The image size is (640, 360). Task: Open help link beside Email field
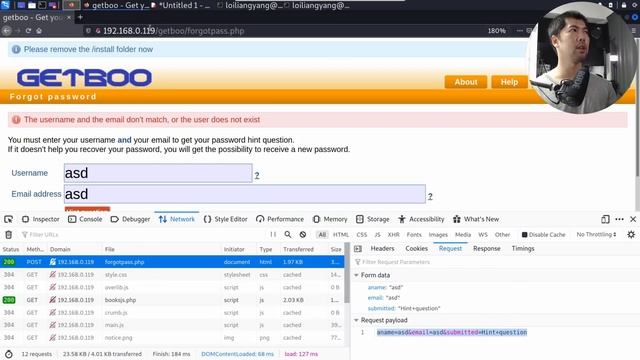[x=430, y=196]
